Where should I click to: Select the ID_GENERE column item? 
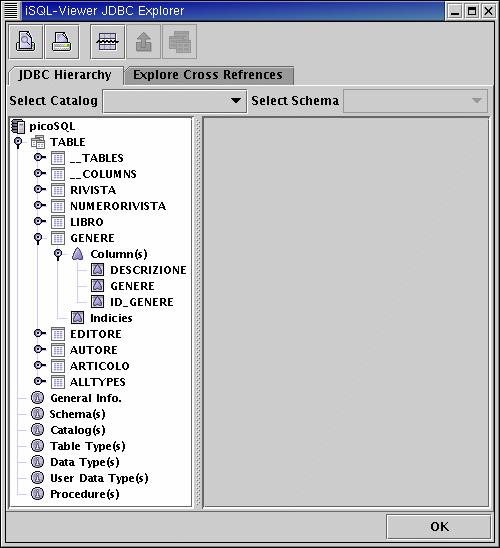coord(142,302)
